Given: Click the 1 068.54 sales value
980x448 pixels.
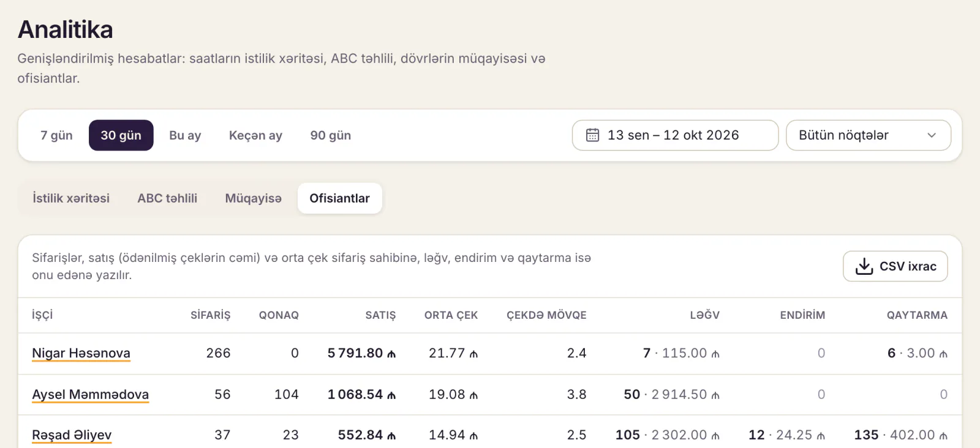Looking at the screenshot, I should tap(361, 395).
